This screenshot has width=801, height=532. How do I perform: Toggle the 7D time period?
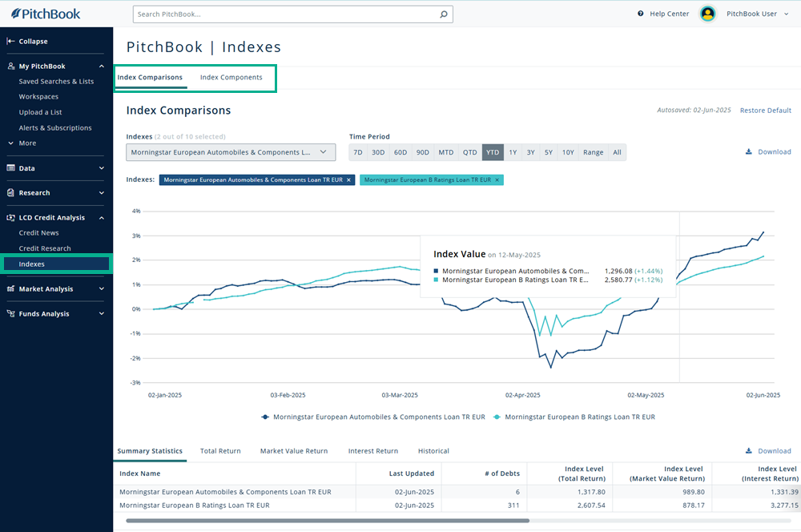click(358, 152)
